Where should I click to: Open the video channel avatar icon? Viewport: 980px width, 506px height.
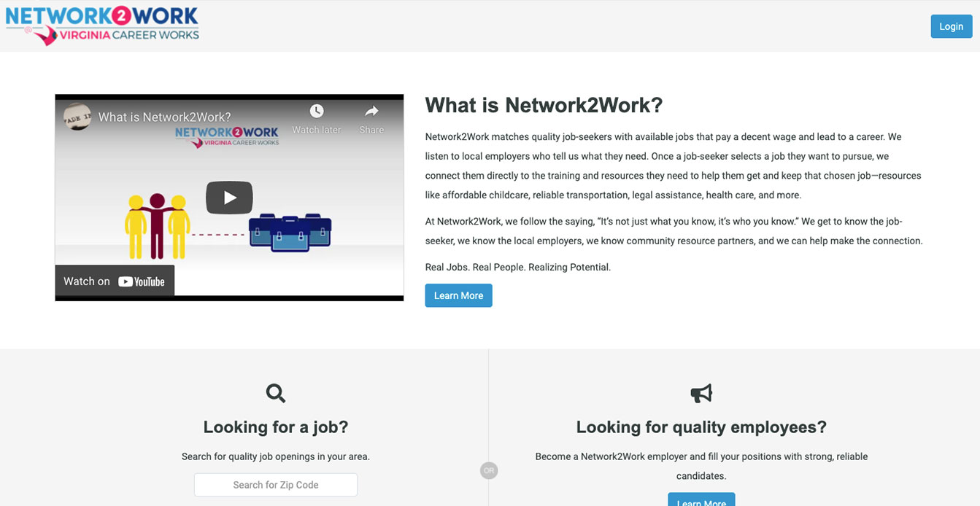tap(77, 117)
